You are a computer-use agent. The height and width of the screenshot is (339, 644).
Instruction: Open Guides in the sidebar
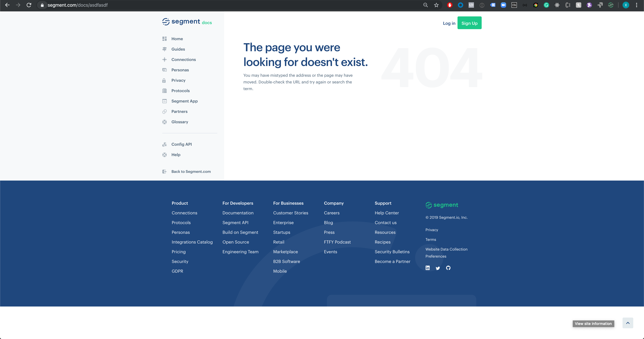pyautogui.click(x=178, y=49)
